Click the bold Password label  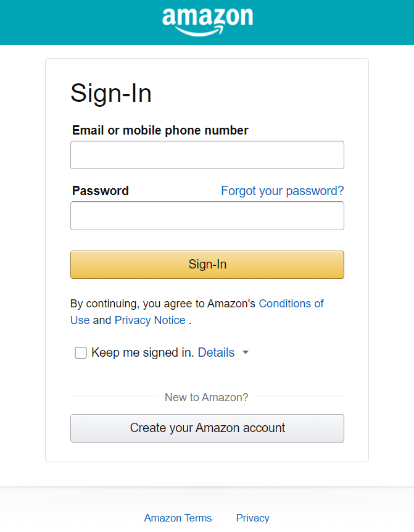pos(101,191)
